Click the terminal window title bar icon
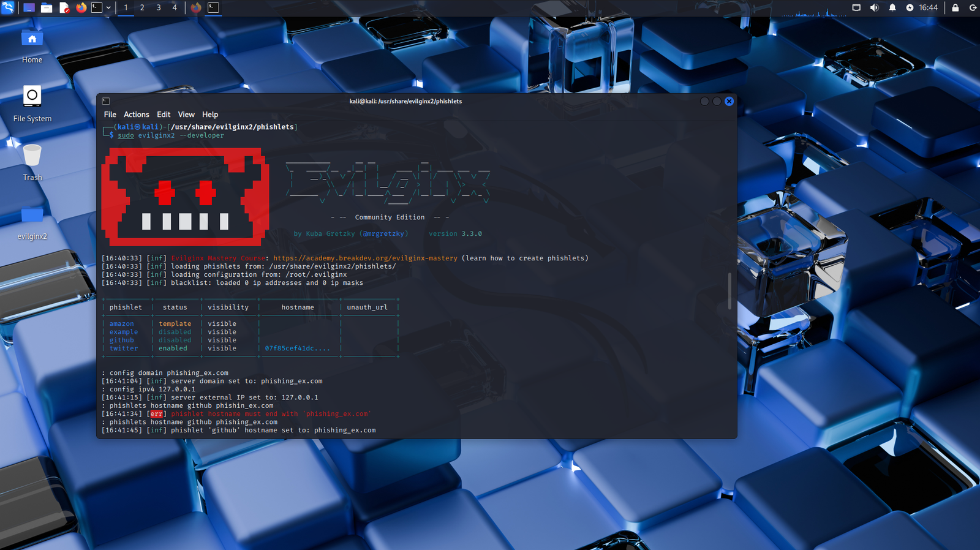 click(106, 101)
